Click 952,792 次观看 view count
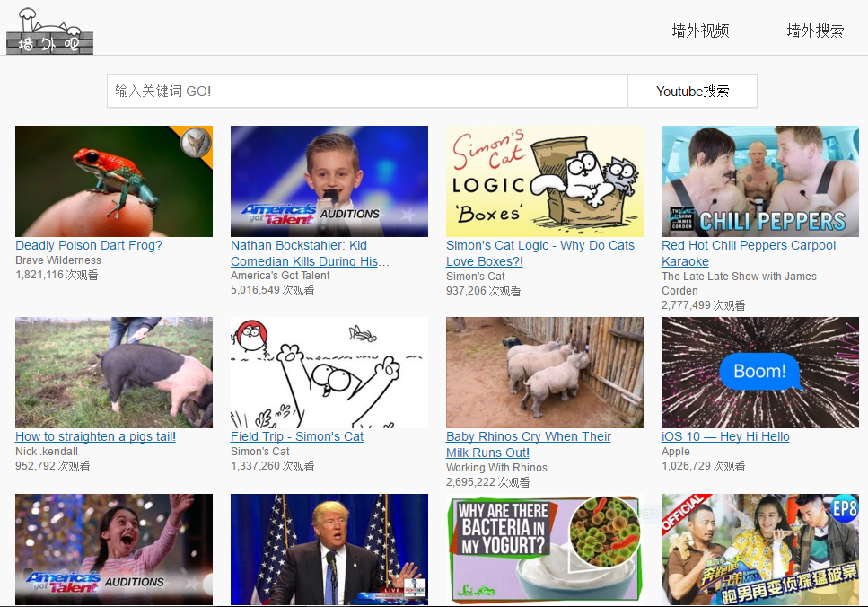Image resolution: width=868 pixels, height=607 pixels. [x=53, y=466]
